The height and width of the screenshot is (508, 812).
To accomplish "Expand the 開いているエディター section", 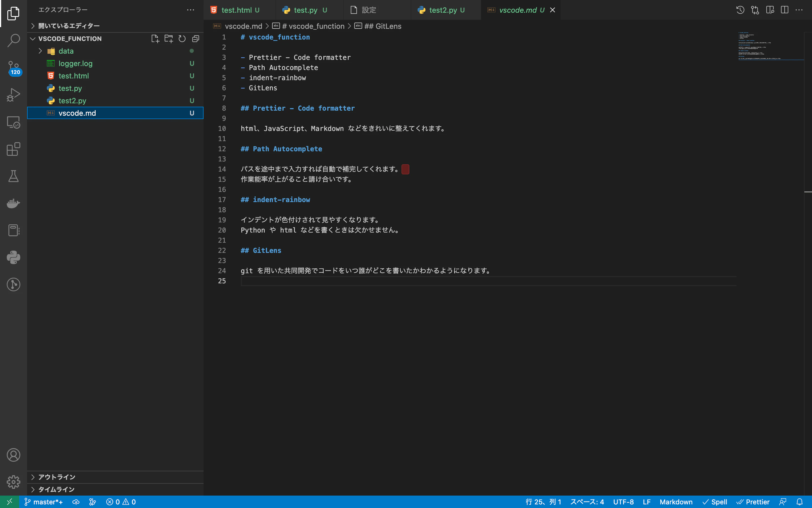I will click(x=115, y=26).
